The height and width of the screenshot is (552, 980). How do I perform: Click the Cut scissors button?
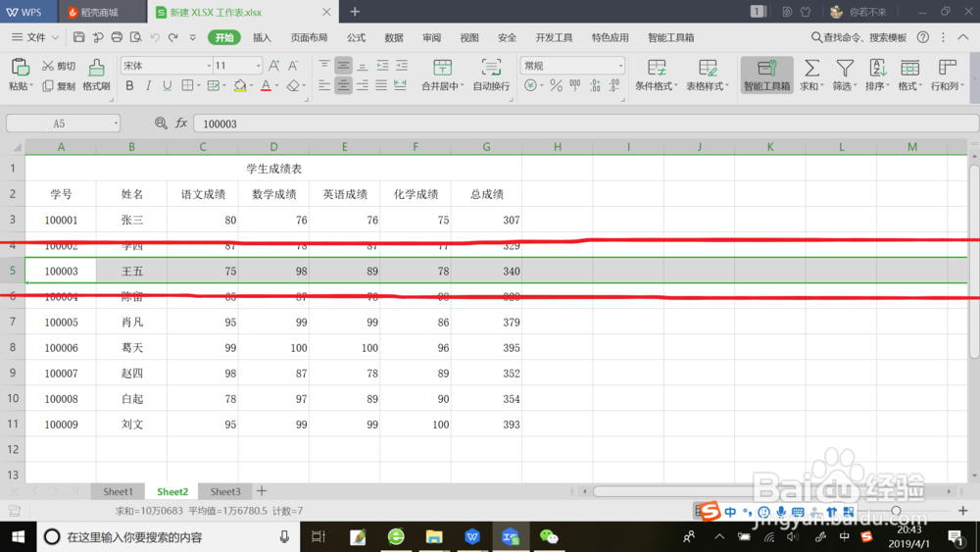58,67
